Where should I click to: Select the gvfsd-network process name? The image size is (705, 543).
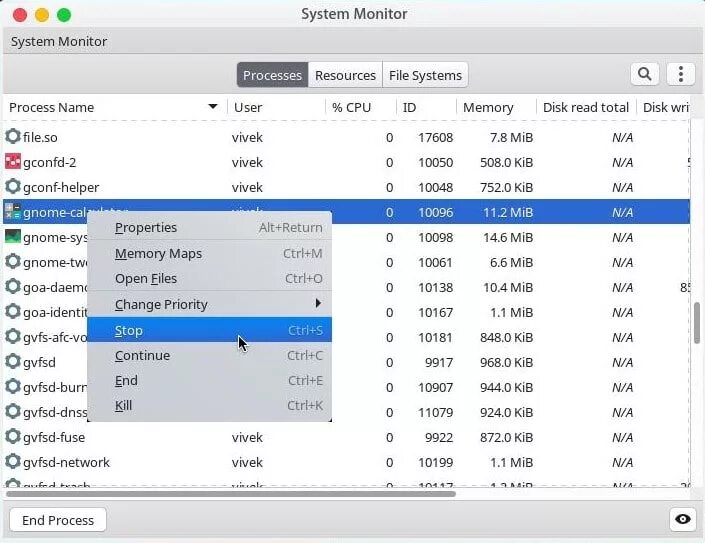click(x=67, y=462)
